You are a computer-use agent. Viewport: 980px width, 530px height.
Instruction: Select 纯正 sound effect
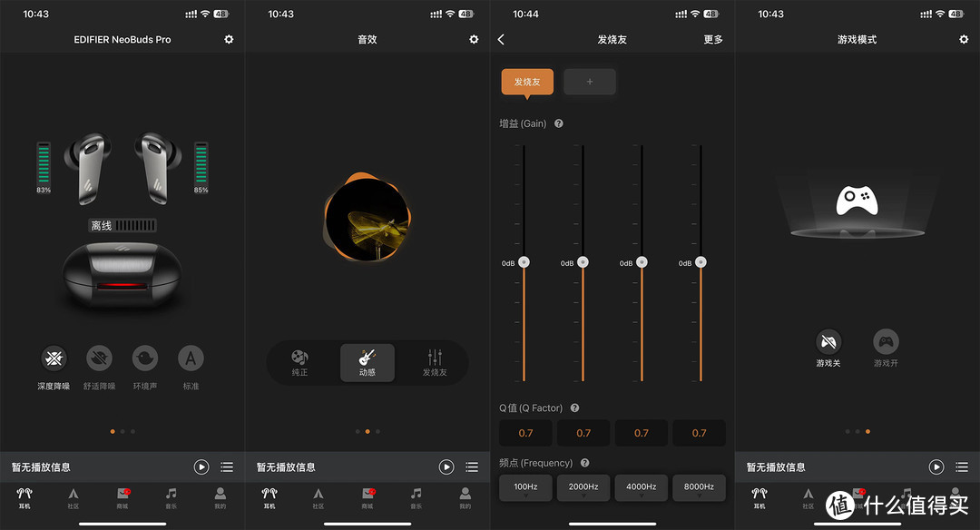click(x=300, y=362)
